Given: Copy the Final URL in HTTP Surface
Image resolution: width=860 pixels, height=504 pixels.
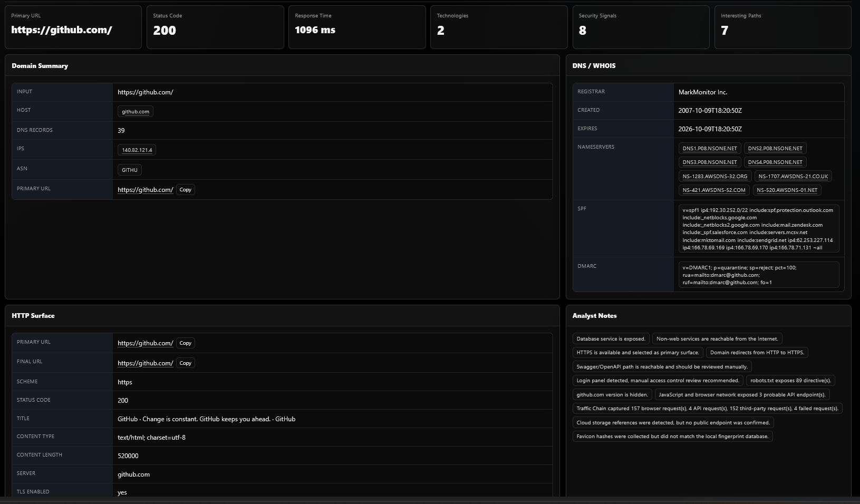Looking at the screenshot, I should coord(185,363).
